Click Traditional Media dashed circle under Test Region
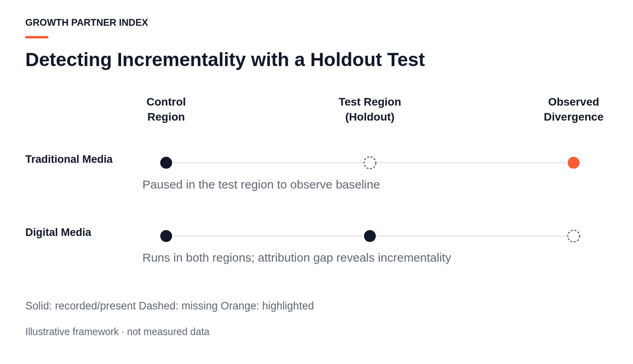Screen dimensions: 633x364 (370, 163)
